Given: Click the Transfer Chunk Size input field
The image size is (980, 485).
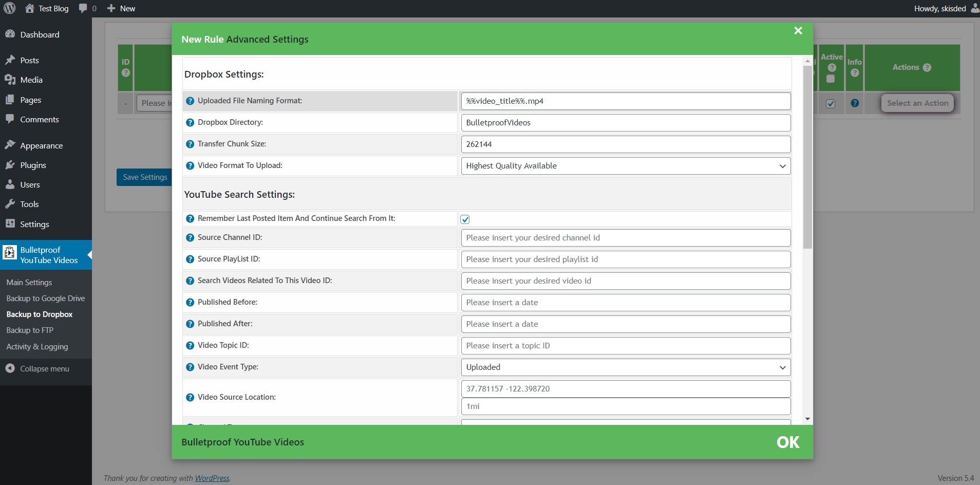Looking at the screenshot, I should click(626, 144).
